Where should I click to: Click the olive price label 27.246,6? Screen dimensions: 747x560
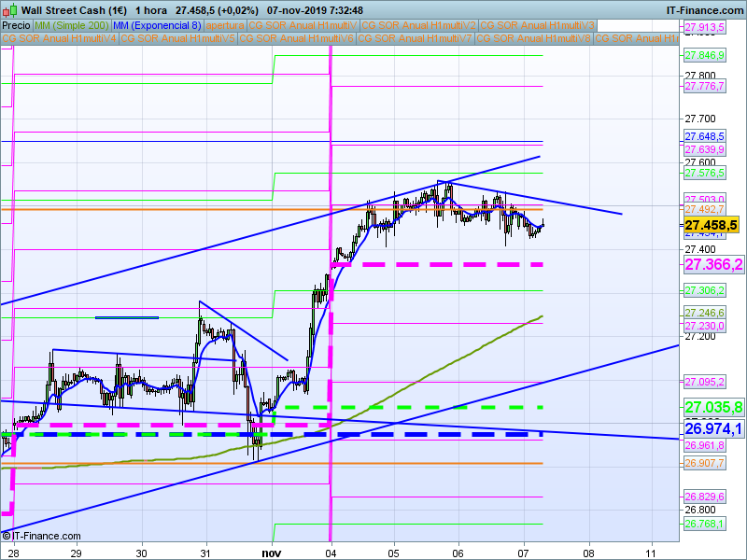click(704, 313)
